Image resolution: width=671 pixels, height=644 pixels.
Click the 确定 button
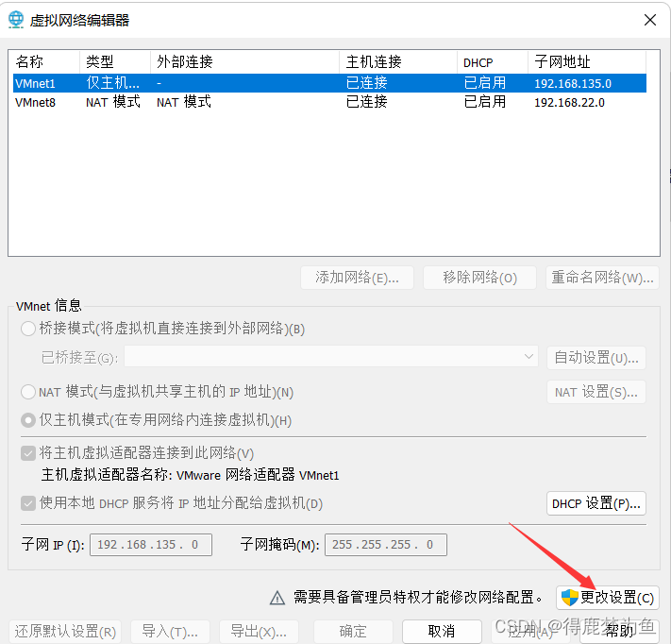[x=353, y=632]
